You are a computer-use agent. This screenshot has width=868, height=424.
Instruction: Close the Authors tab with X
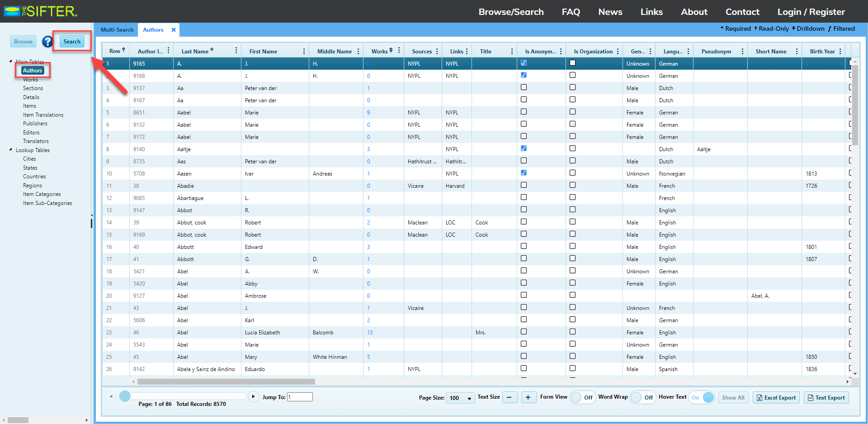174,30
